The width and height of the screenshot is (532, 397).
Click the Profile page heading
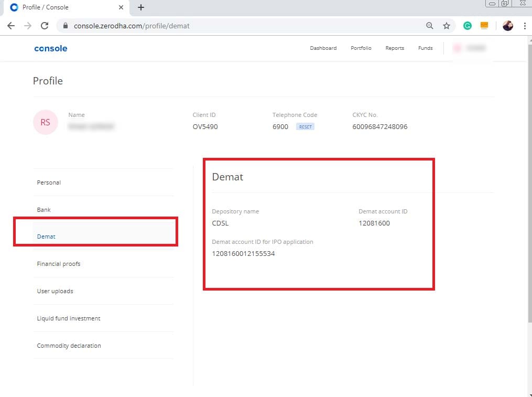click(48, 81)
